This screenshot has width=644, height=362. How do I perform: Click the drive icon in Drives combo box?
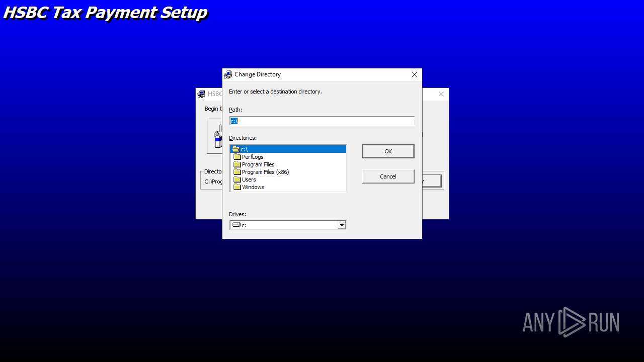tap(236, 225)
